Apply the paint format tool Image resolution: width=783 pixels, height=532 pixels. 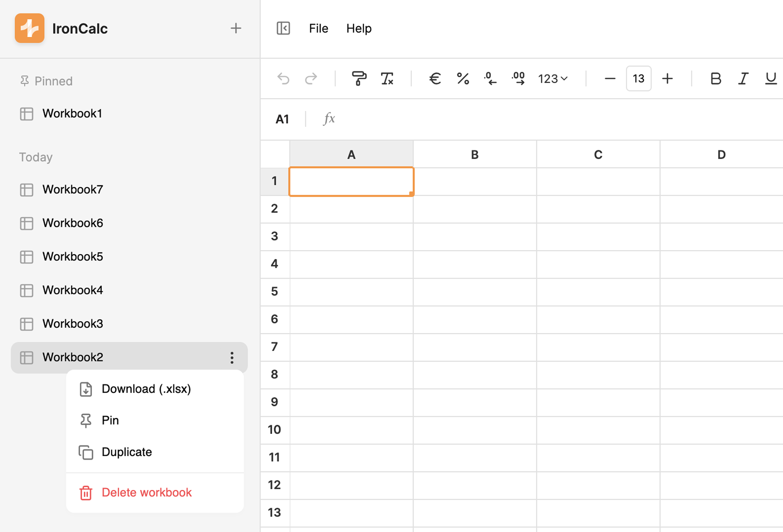[x=359, y=78]
